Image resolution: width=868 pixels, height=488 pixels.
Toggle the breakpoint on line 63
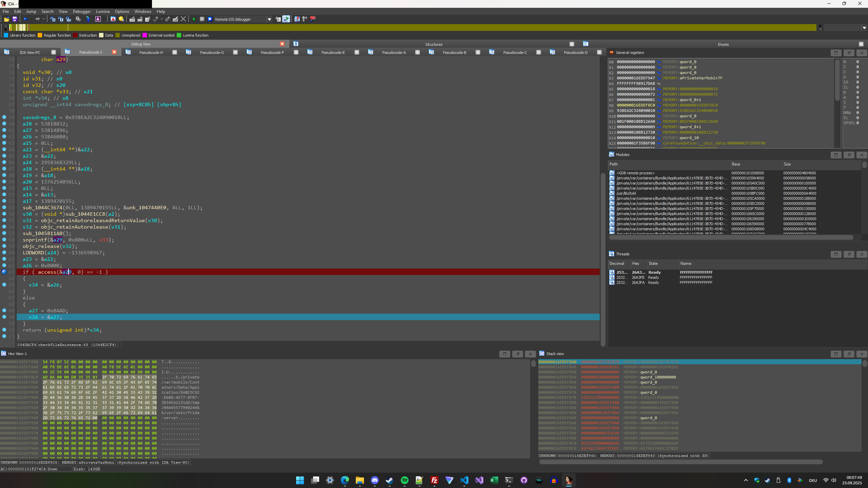click(4, 272)
